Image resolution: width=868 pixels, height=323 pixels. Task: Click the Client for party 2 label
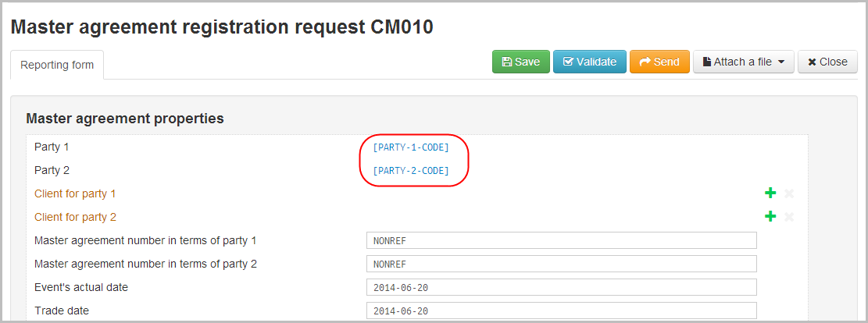(75, 217)
